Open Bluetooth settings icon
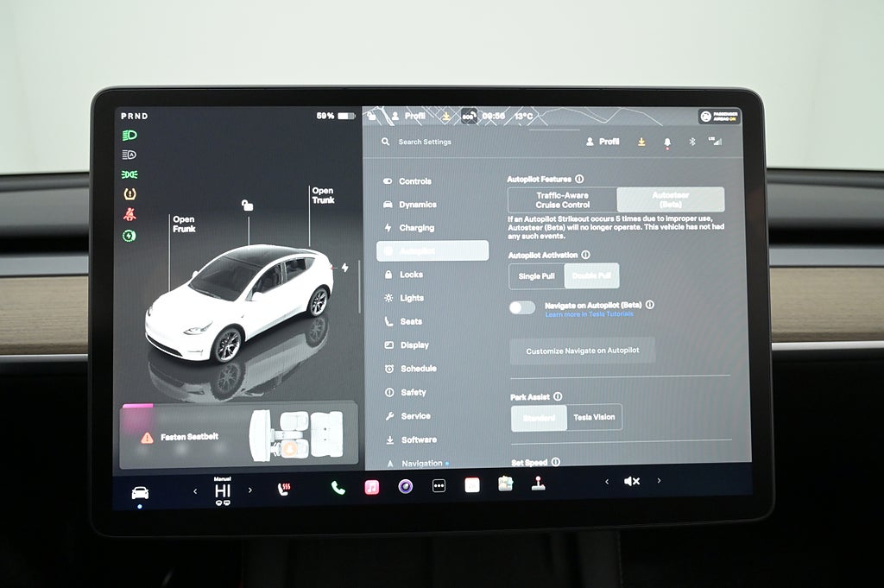Screen dimensions: 884x588 click(691, 142)
